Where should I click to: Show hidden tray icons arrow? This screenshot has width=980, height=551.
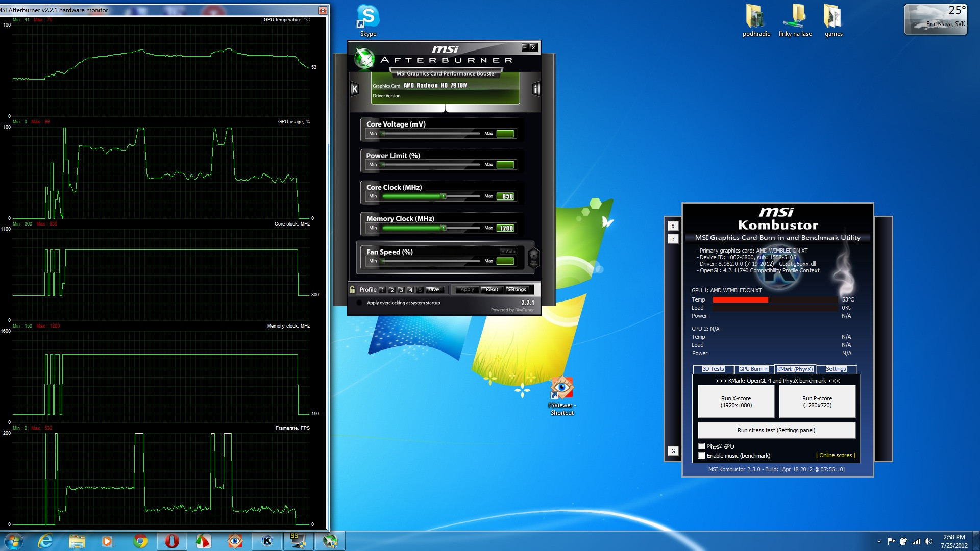(x=879, y=541)
